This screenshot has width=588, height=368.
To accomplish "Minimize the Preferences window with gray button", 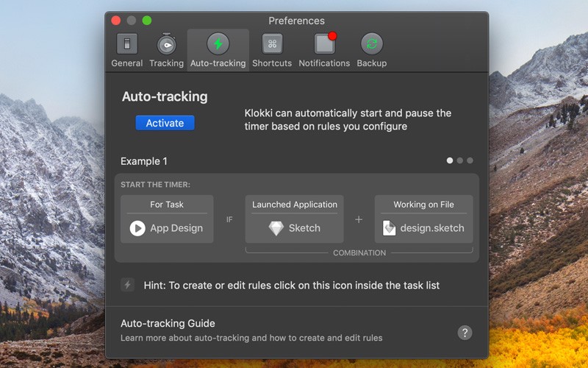I will [x=132, y=21].
